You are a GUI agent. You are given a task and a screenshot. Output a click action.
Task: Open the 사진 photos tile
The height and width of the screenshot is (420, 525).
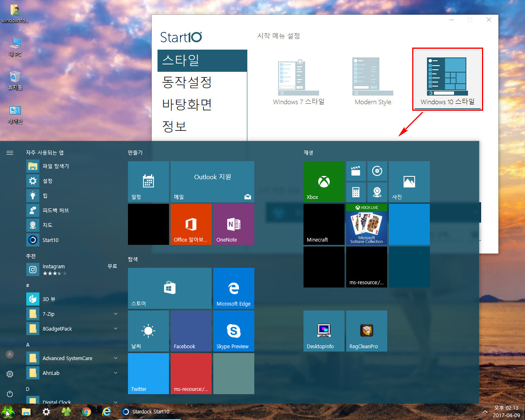tap(409, 181)
